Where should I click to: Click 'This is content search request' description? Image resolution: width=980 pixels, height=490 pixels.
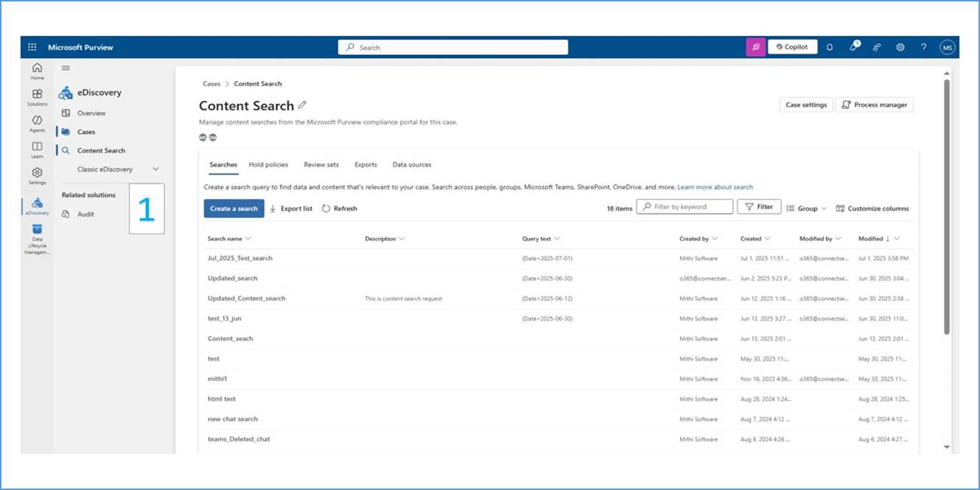tap(403, 298)
